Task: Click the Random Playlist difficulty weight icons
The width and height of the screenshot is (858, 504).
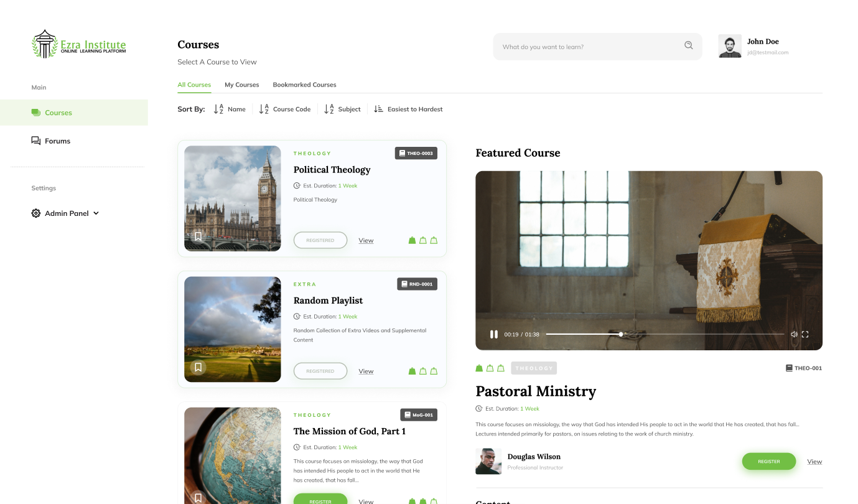Action: [423, 371]
